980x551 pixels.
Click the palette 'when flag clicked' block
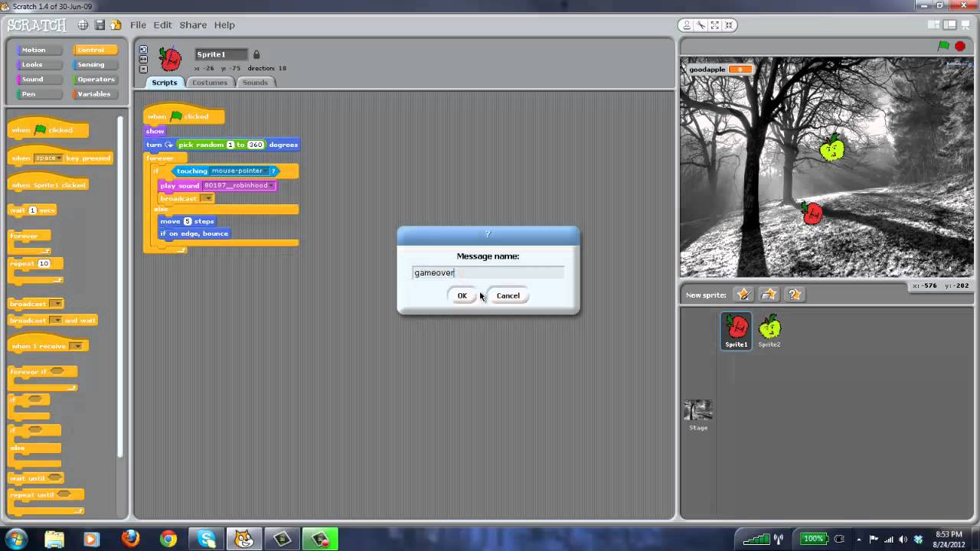(x=48, y=129)
